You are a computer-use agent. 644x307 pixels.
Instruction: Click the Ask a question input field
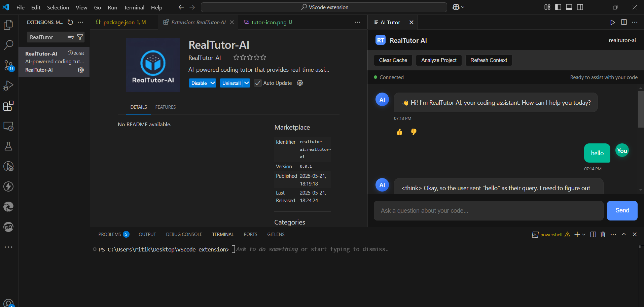coord(488,210)
